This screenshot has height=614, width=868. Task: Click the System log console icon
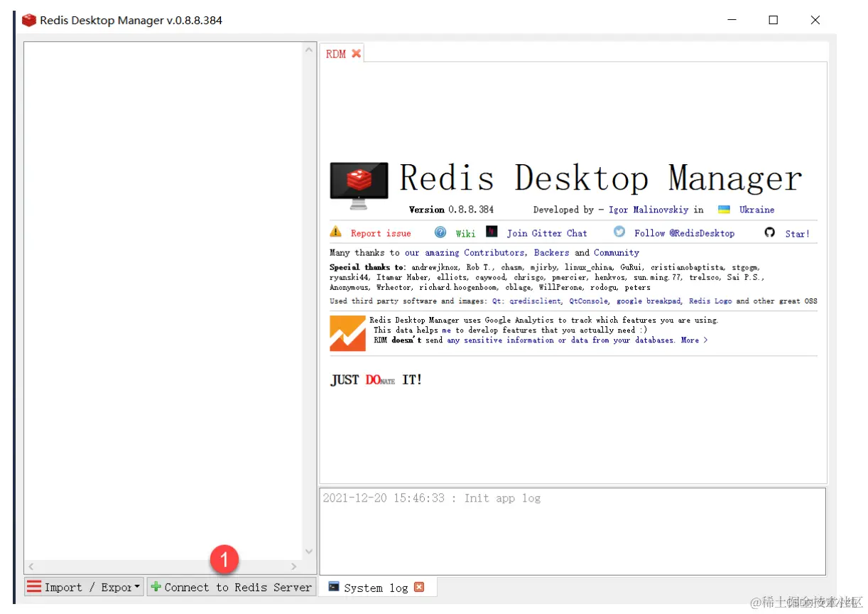click(x=333, y=587)
